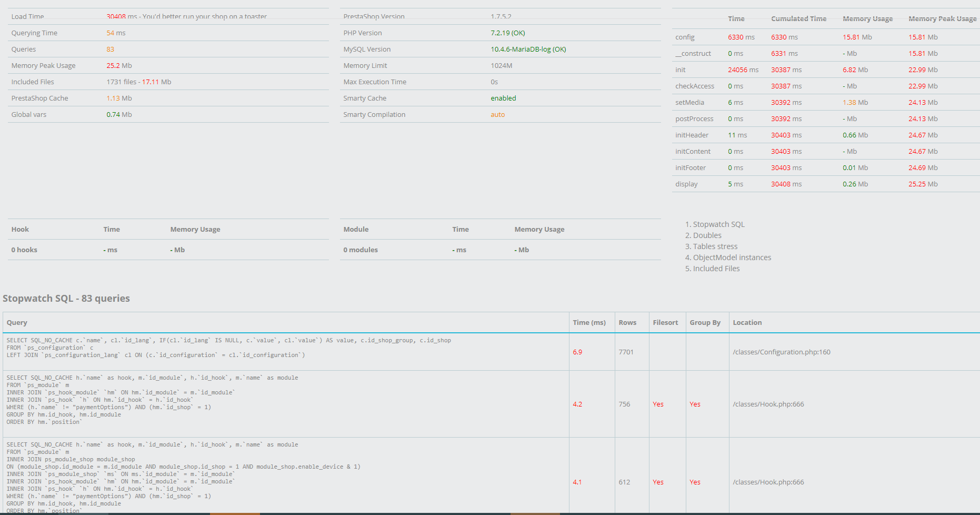Jump to Included Files link
This screenshot has width=980, height=515.
[x=716, y=269]
